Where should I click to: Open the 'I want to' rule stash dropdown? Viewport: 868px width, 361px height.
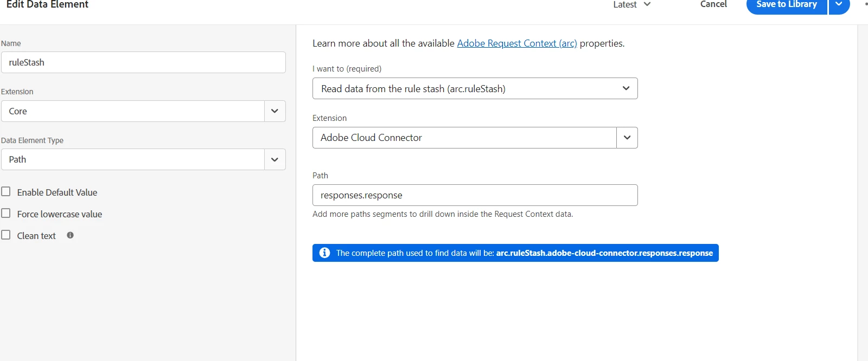[475, 88]
